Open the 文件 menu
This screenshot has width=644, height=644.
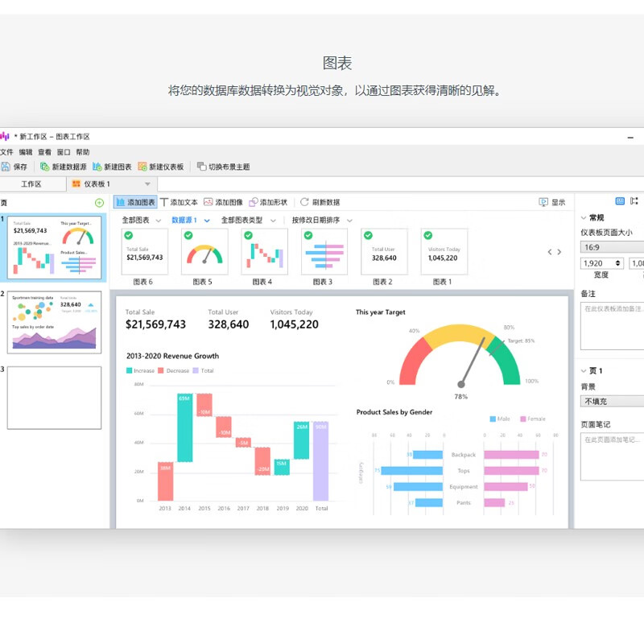click(x=6, y=152)
